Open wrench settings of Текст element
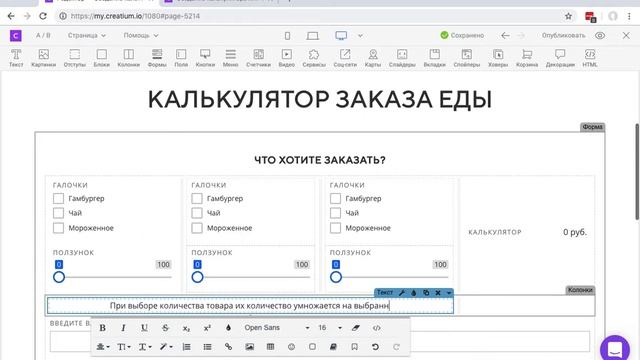640x360 pixels. [402, 293]
